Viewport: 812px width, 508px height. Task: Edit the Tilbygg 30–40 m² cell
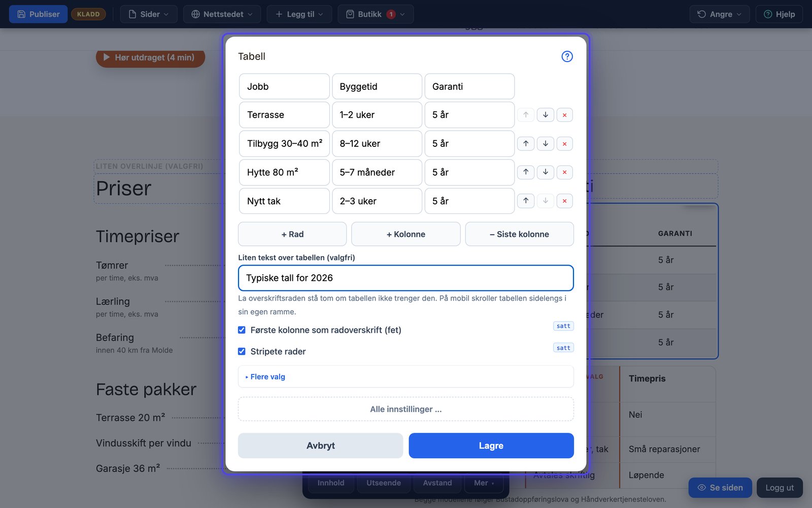point(284,144)
